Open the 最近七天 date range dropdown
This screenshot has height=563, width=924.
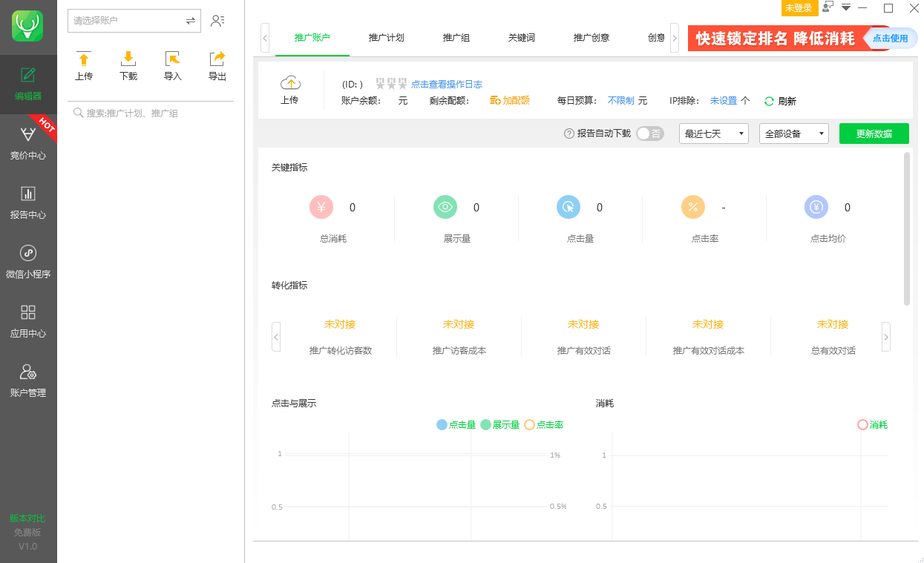point(713,134)
